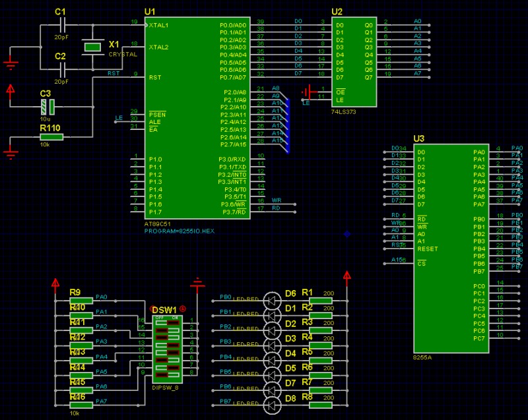Click the C1 20pF capacitor symbol

[61, 25]
